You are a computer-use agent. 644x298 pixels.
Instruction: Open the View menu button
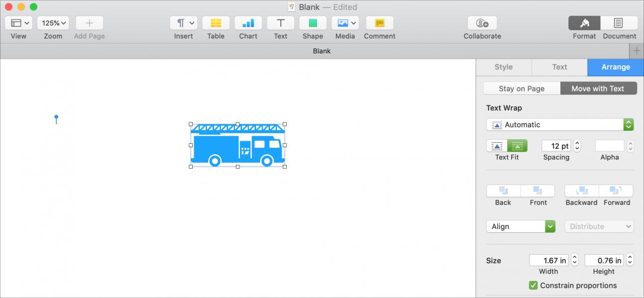19,23
